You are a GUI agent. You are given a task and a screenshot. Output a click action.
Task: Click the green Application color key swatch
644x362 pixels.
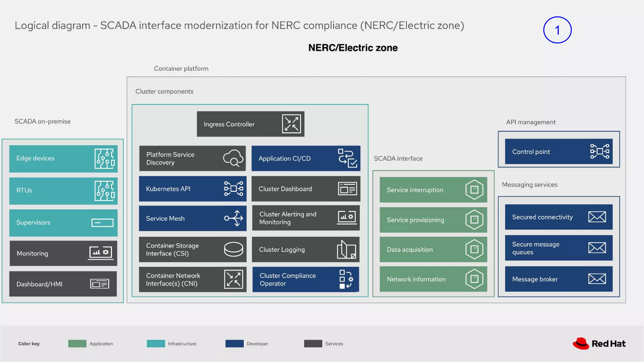point(77,343)
